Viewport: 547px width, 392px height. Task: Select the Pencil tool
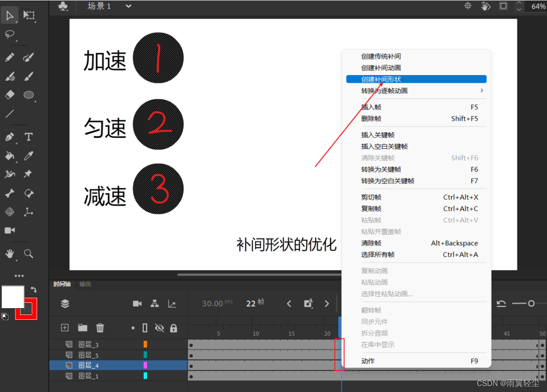pos(10,57)
